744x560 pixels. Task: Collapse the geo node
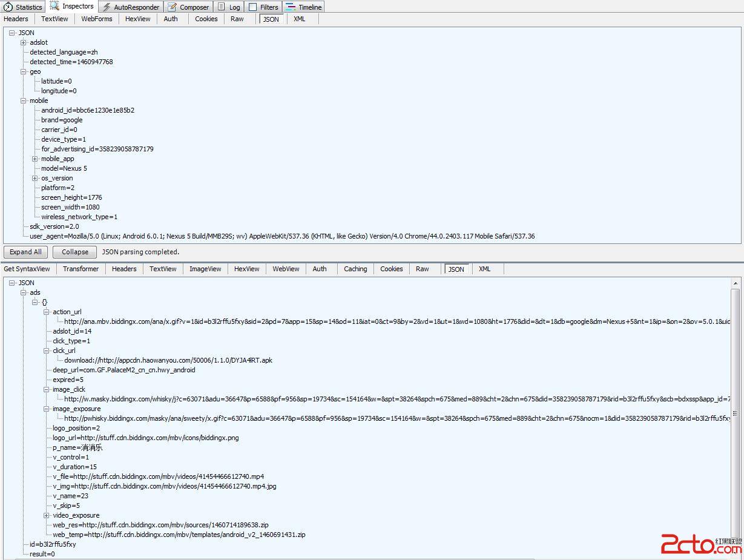pos(24,71)
